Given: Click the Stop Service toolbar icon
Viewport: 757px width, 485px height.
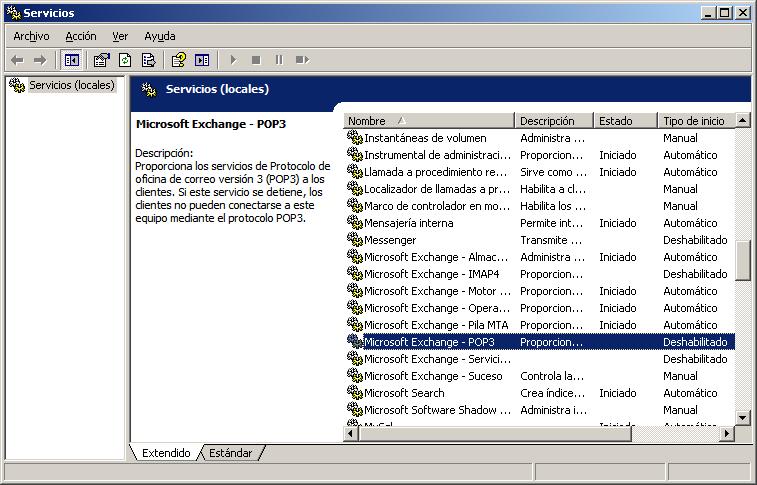Looking at the screenshot, I should coord(256,60).
